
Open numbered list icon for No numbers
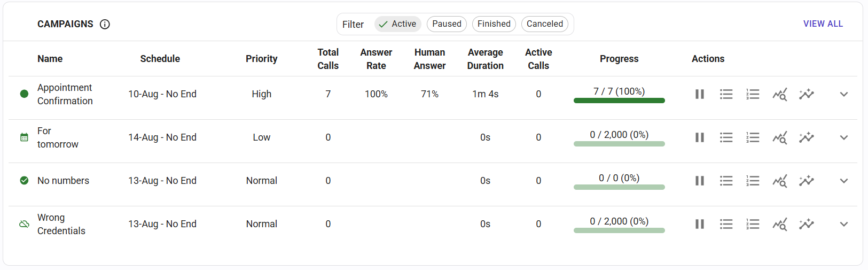tap(753, 181)
